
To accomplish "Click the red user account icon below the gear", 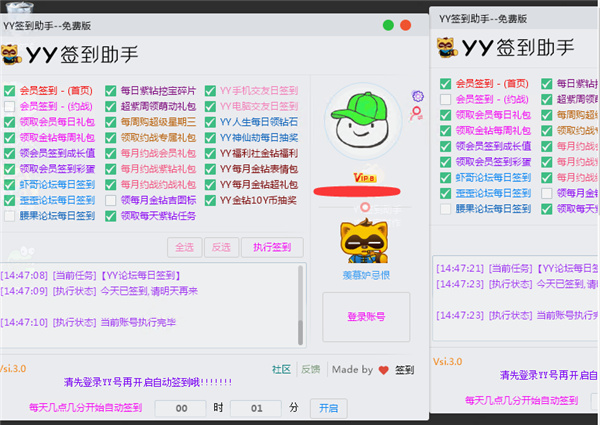I will 416,113.
